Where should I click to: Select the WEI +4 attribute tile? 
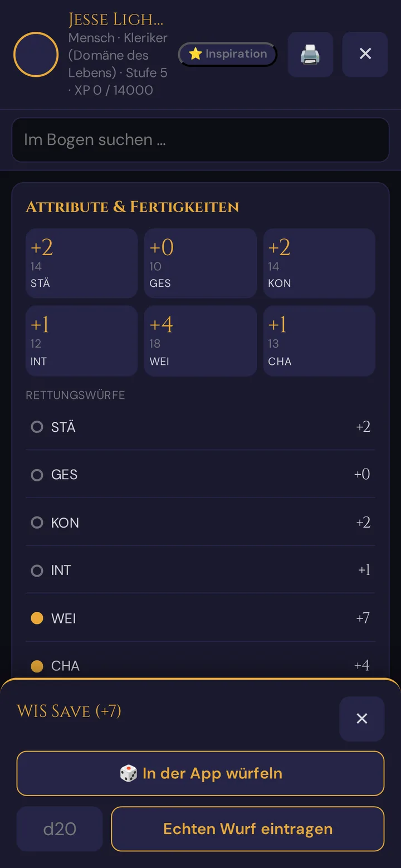[x=200, y=341]
